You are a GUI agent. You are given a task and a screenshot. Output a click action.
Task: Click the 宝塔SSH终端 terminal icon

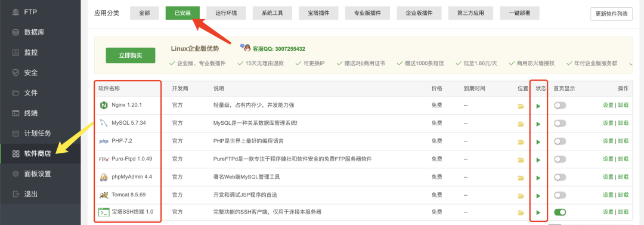[103, 212]
